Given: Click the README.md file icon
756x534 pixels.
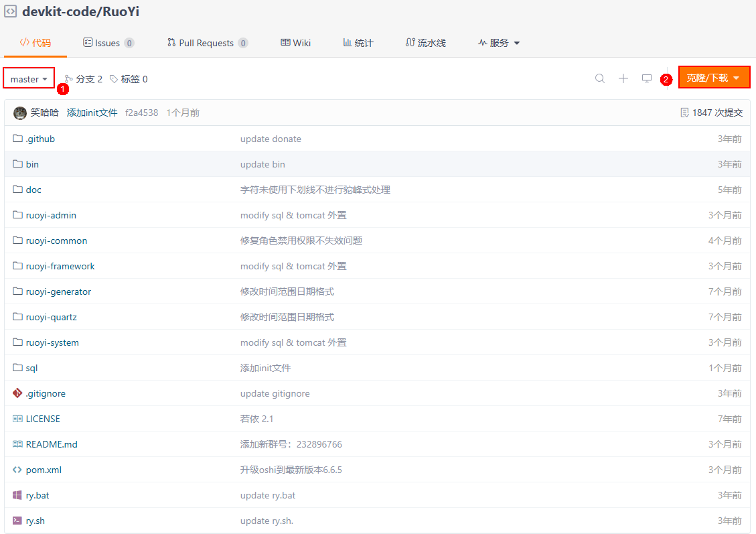Looking at the screenshot, I should [17, 444].
